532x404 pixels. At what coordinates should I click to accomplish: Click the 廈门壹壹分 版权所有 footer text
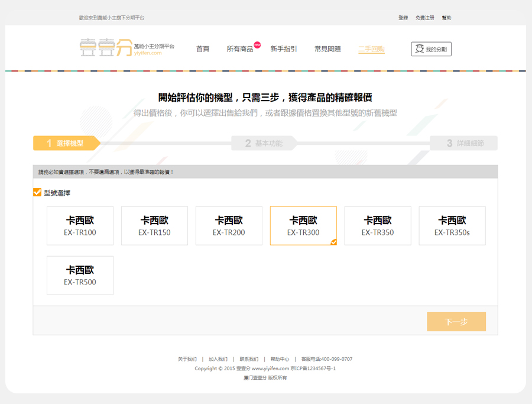point(265,377)
